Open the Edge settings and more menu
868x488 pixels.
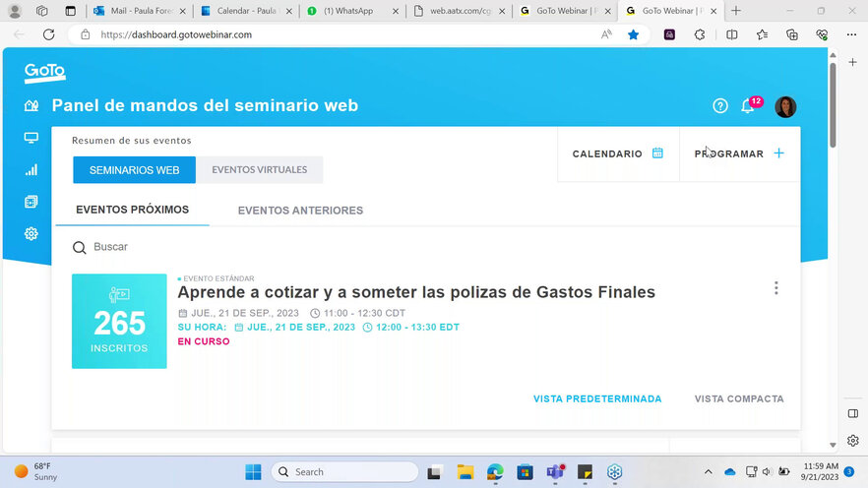(x=851, y=34)
